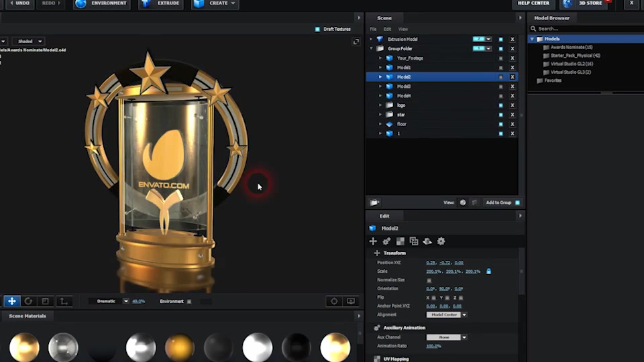This screenshot has width=644, height=362.
Task: Open the Shaded view mode dropdown
Action: point(40,42)
